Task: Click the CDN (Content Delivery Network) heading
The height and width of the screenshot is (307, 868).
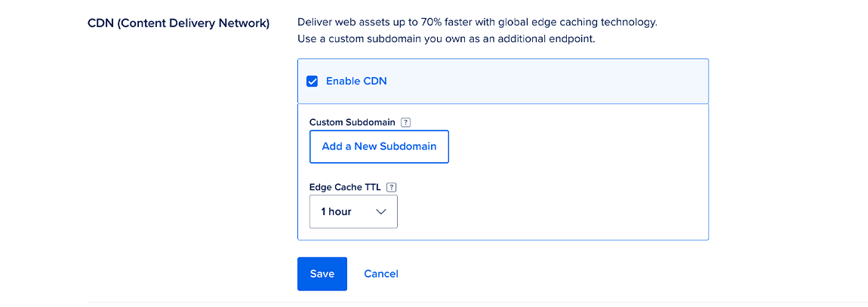Action: (x=178, y=23)
